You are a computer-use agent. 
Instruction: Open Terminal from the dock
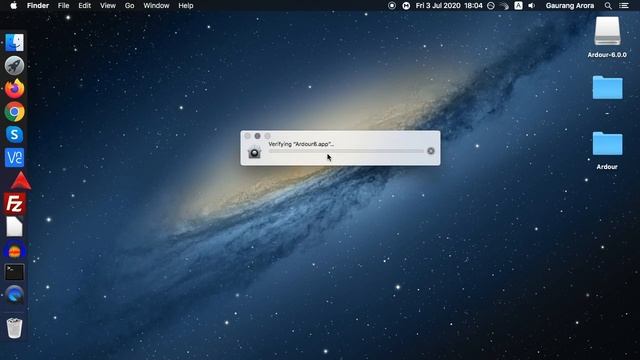14,272
